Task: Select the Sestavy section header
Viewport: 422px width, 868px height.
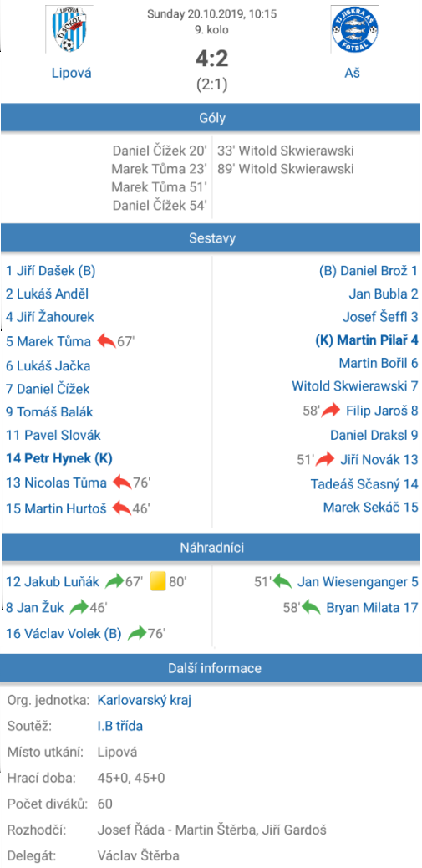Action: tap(211, 238)
